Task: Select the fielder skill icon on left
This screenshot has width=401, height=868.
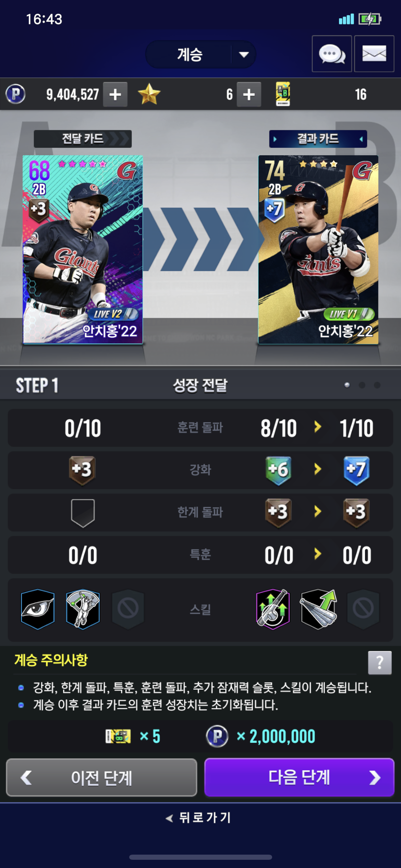Action: (x=83, y=609)
